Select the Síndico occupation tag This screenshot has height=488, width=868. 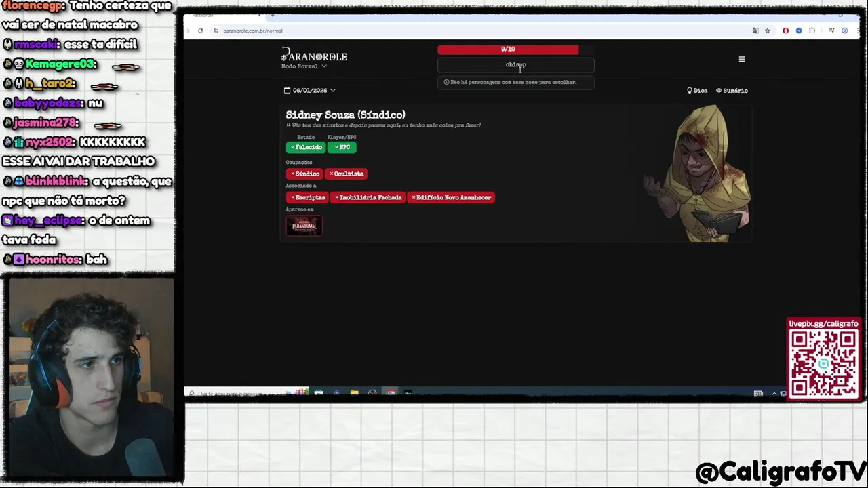pos(304,174)
